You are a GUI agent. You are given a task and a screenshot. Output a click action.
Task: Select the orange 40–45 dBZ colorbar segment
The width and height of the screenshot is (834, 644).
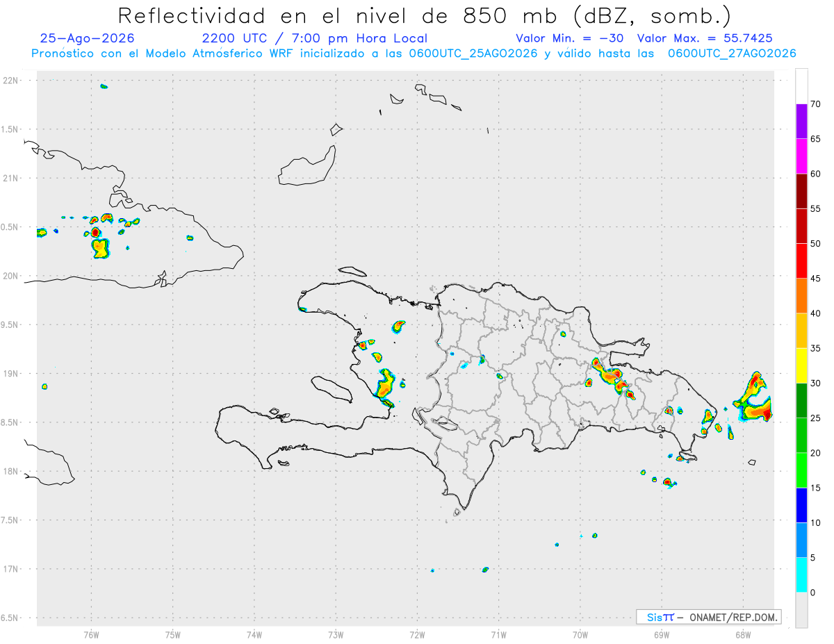pyautogui.click(x=801, y=296)
